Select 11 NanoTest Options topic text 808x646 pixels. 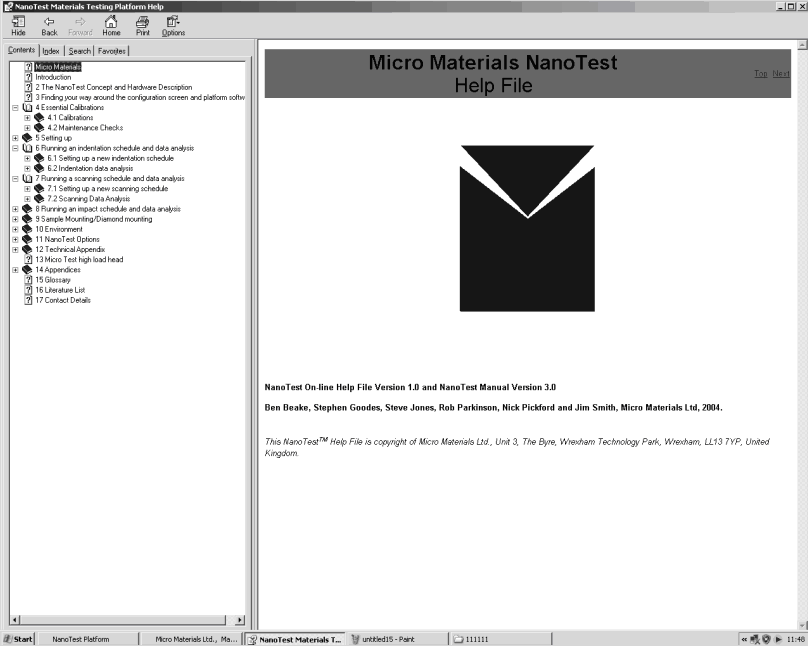coord(67,240)
